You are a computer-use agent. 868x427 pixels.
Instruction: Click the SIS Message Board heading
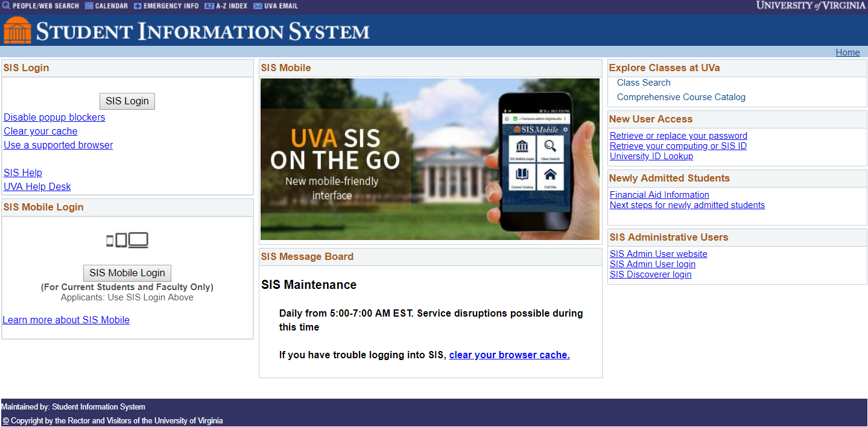click(307, 257)
